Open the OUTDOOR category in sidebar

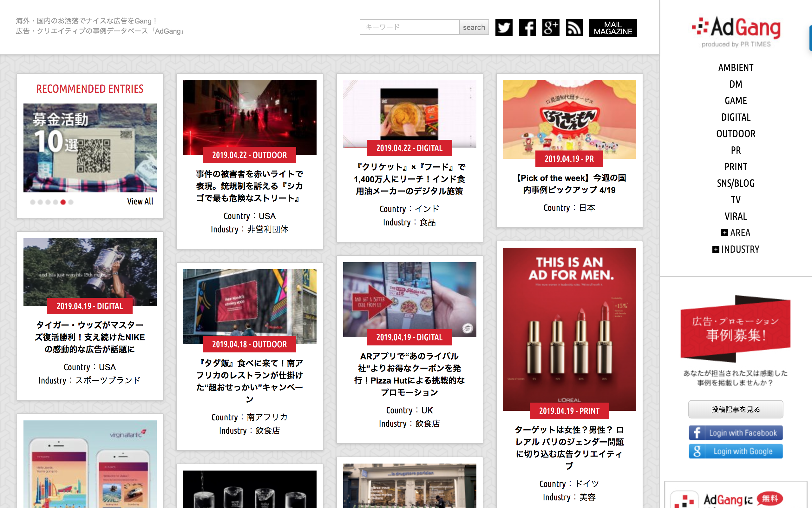pos(736,133)
